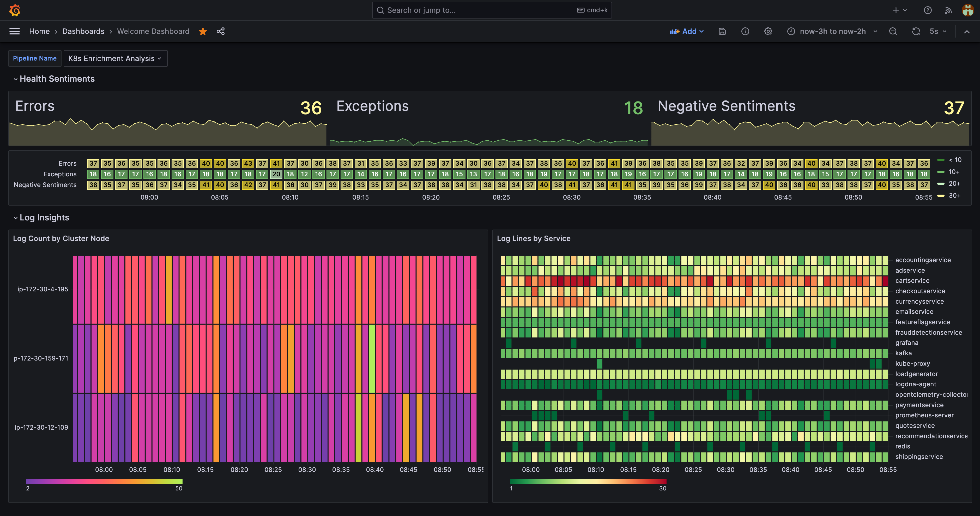Viewport: 980px width, 516px height.
Task: Toggle the hamburger navigation menu
Action: click(x=14, y=31)
